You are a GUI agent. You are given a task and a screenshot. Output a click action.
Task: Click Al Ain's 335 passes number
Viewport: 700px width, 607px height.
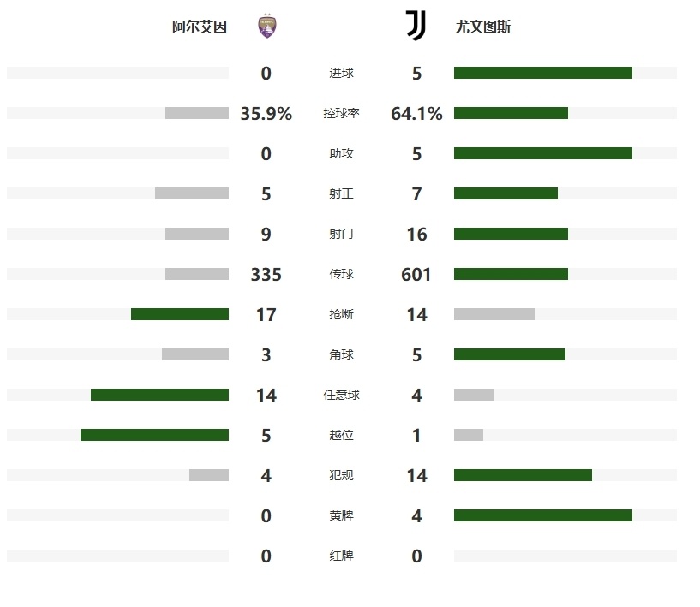coord(266,274)
